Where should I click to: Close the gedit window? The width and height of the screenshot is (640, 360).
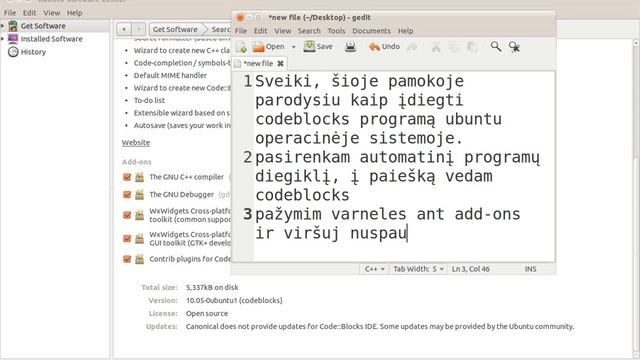click(240, 18)
